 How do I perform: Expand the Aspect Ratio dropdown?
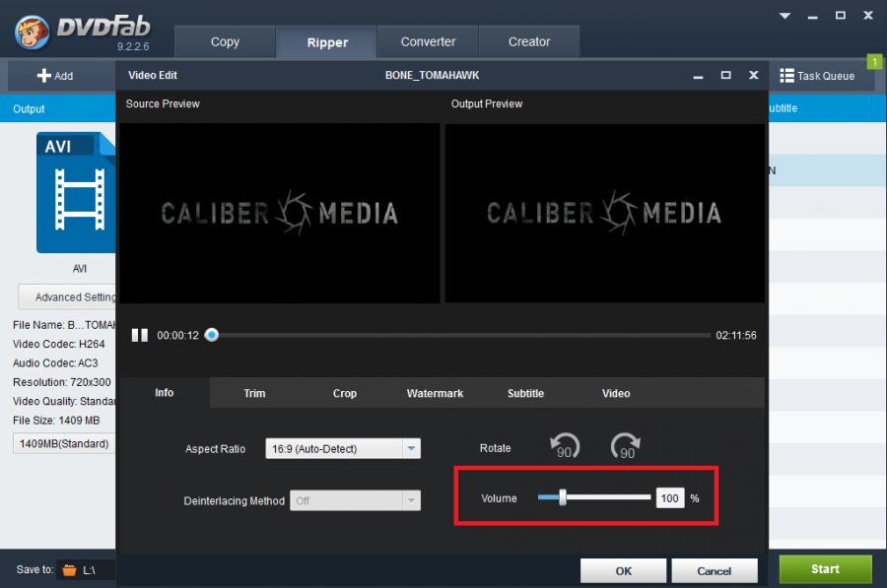coord(411,449)
